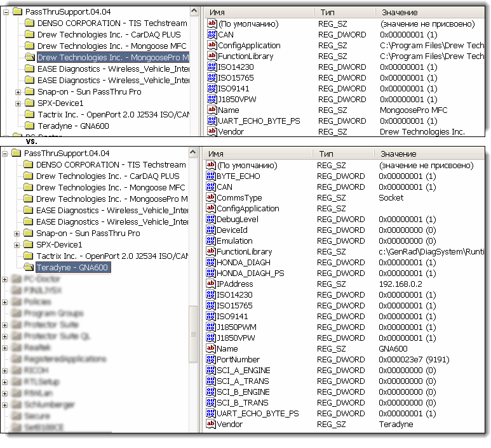
Task: Select the IPAddress string value icon
Action: click(211, 284)
